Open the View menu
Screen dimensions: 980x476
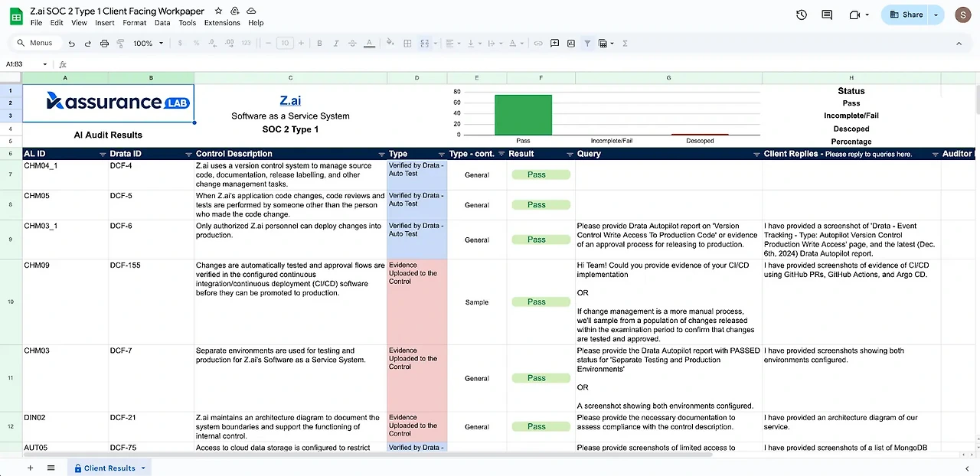(79, 23)
